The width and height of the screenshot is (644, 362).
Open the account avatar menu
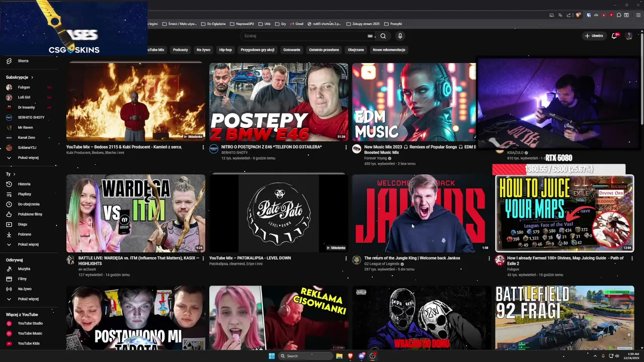[x=628, y=36]
